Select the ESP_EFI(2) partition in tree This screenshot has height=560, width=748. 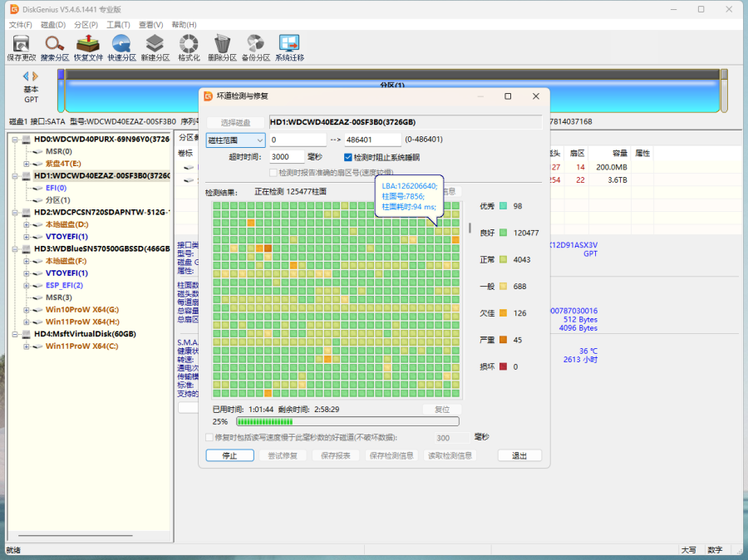coord(64,285)
